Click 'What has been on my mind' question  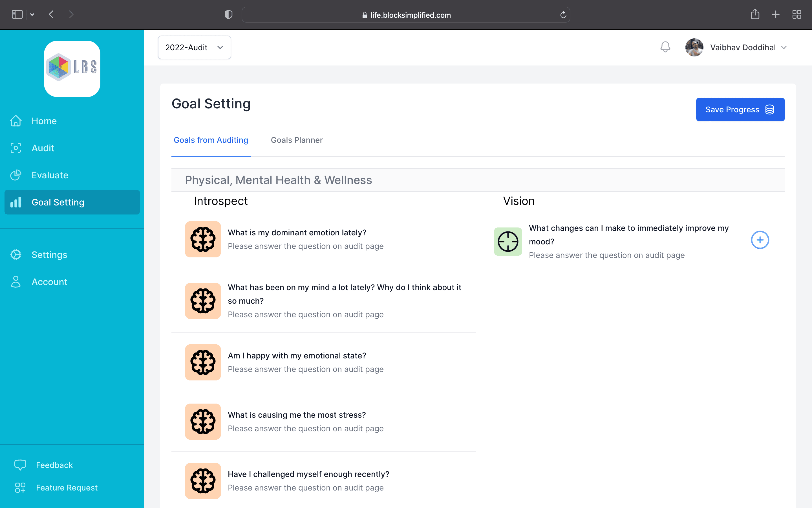345,294
